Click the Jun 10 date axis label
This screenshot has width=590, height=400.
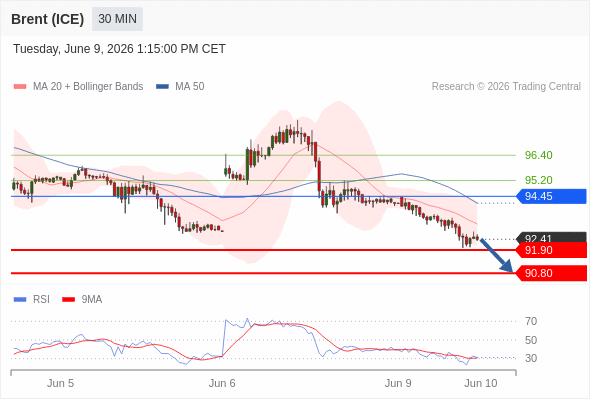tap(481, 383)
